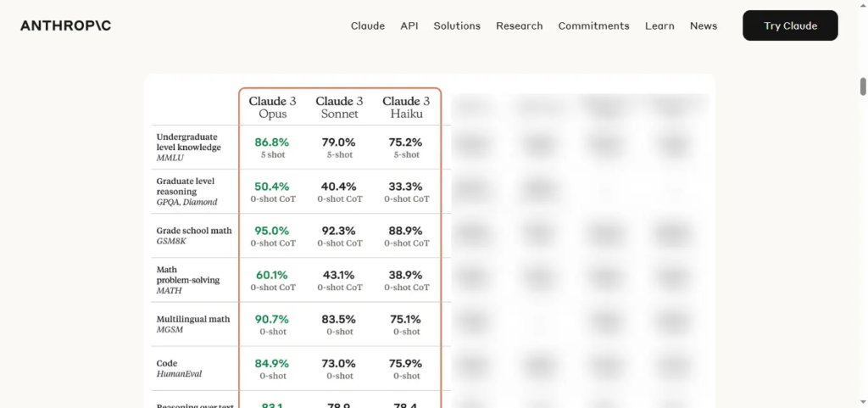
Task: Click the Anthropic logo
Action: 65,25
